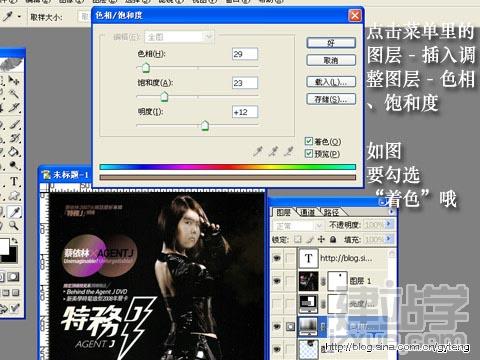Click the eyedropper icon in the options bar
The width and height of the screenshot is (480, 360).
(7, 16)
